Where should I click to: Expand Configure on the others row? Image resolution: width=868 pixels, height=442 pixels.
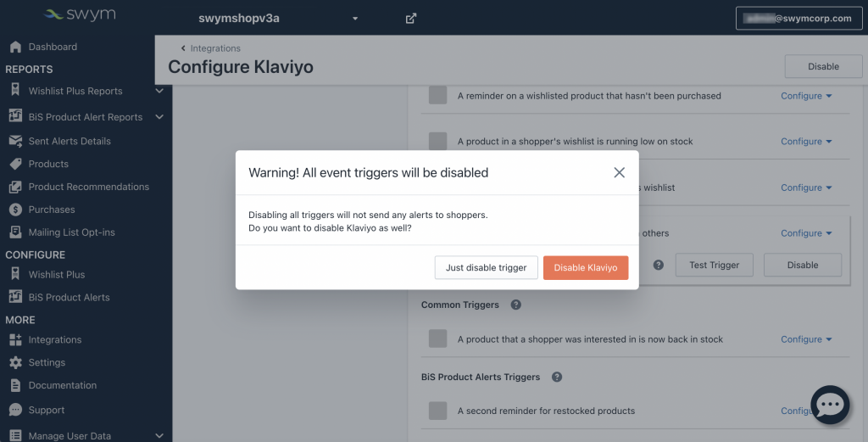click(807, 233)
